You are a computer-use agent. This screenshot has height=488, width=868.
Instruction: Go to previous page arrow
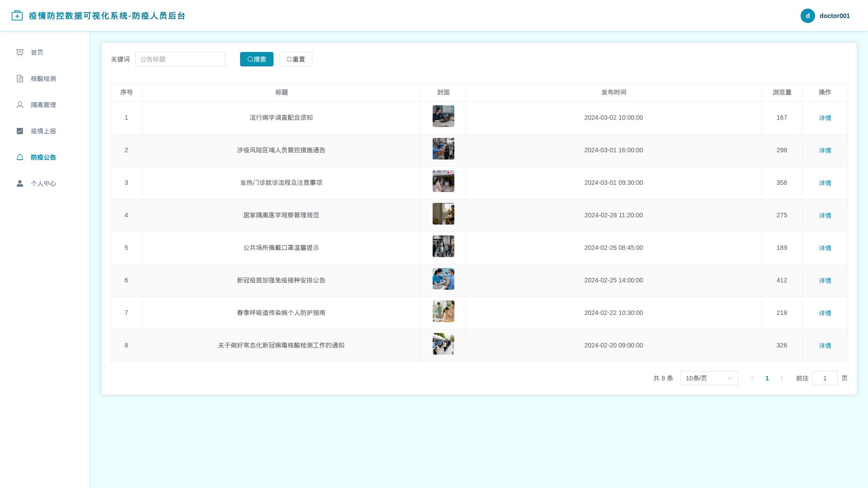(x=753, y=378)
